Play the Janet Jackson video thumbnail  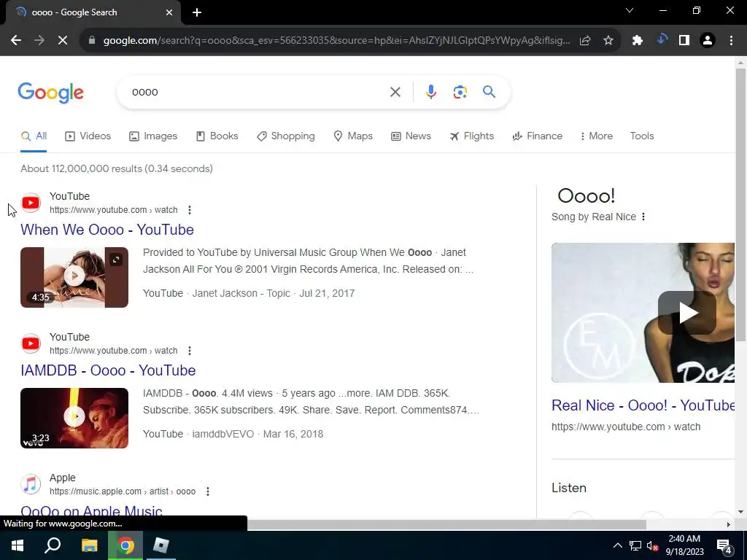(74, 277)
